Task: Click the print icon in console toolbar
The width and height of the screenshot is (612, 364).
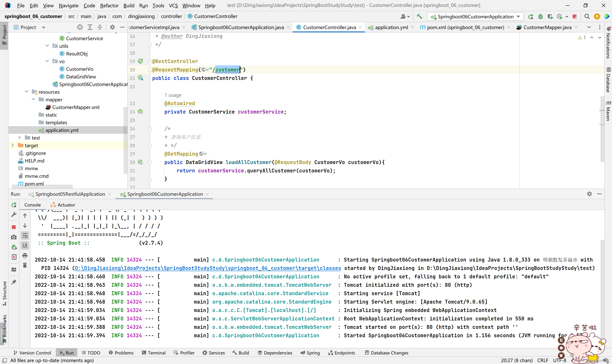Action: (x=25, y=256)
